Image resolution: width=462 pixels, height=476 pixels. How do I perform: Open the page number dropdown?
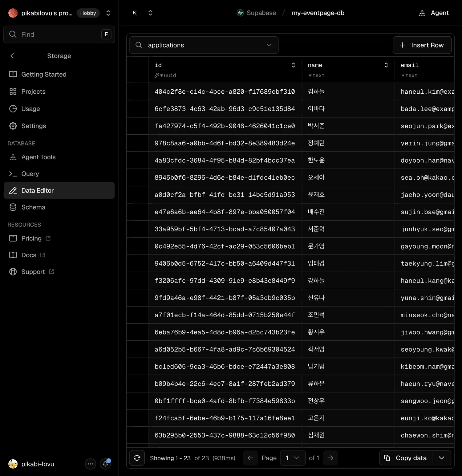coord(292,458)
